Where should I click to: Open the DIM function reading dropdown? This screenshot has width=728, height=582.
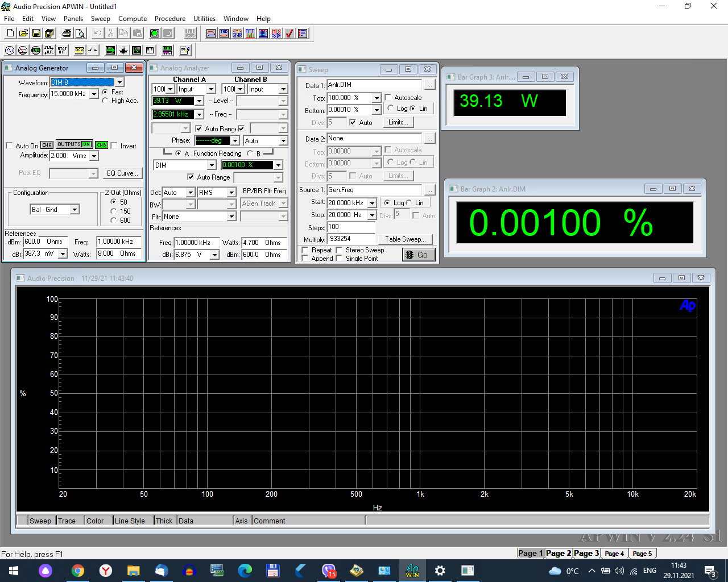[212, 165]
